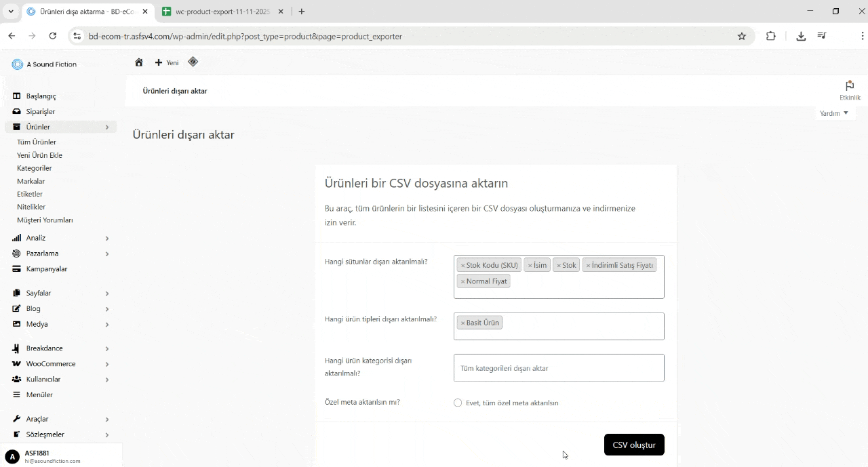Open Siparişler in sidebar menu
The width and height of the screenshot is (868, 467).
coord(41,112)
